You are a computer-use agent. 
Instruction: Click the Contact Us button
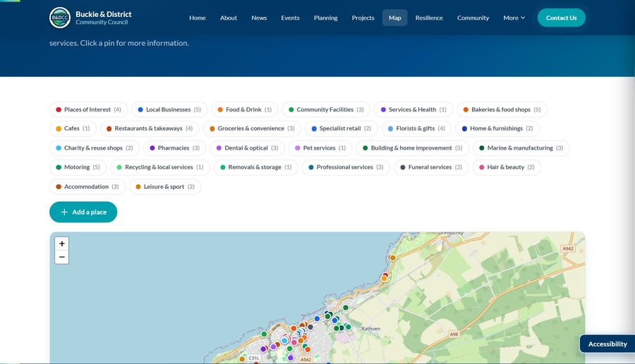coord(561,18)
